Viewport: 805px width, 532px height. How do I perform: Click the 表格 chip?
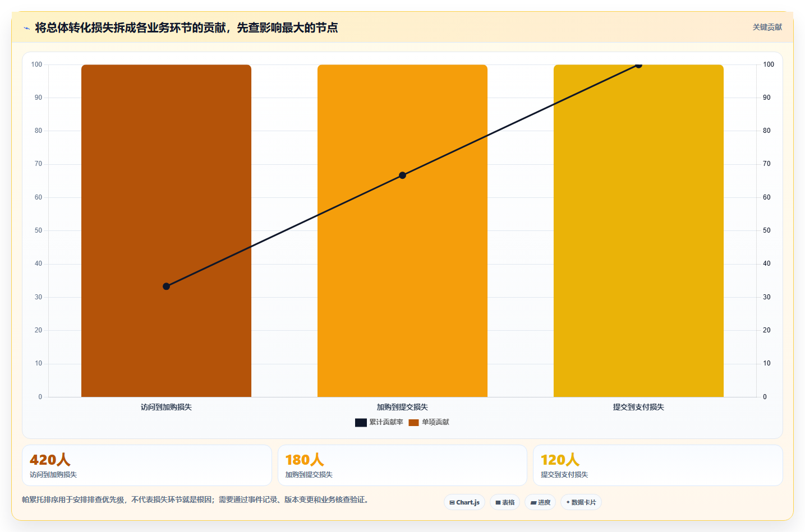click(x=505, y=502)
